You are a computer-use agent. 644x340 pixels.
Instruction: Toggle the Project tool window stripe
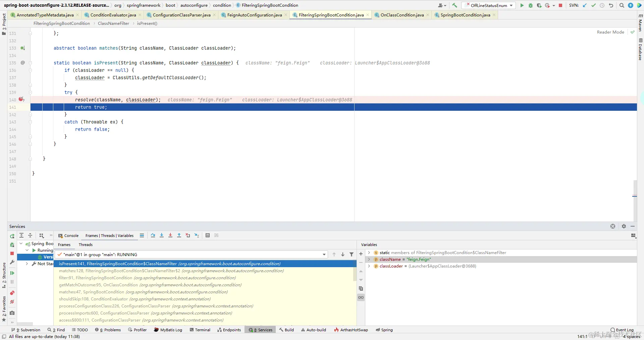[x=4, y=24]
